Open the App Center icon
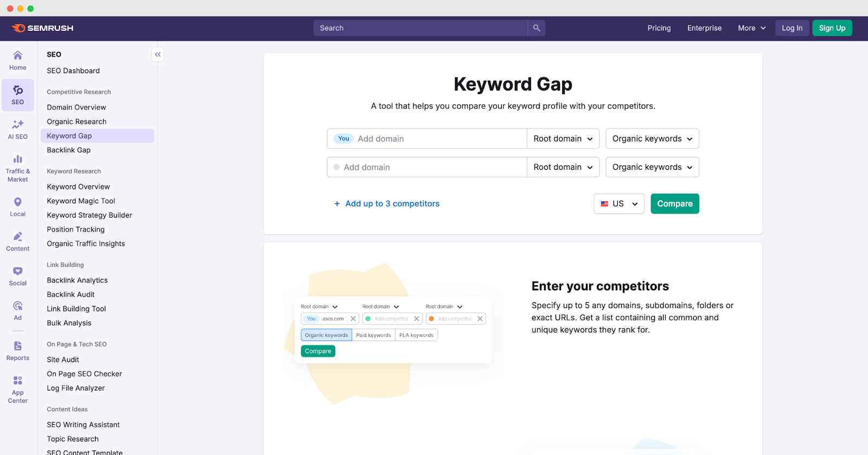The height and width of the screenshot is (455, 868). click(x=17, y=387)
